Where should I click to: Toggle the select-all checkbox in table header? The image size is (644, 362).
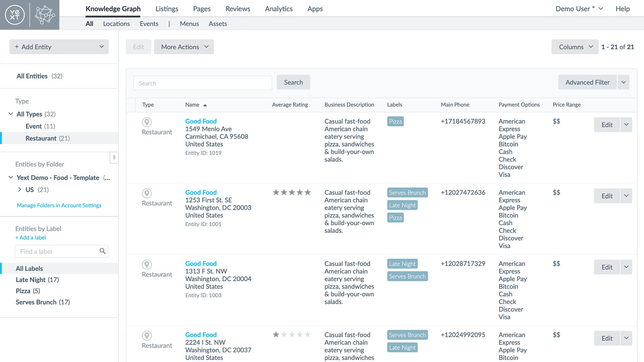point(131,105)
